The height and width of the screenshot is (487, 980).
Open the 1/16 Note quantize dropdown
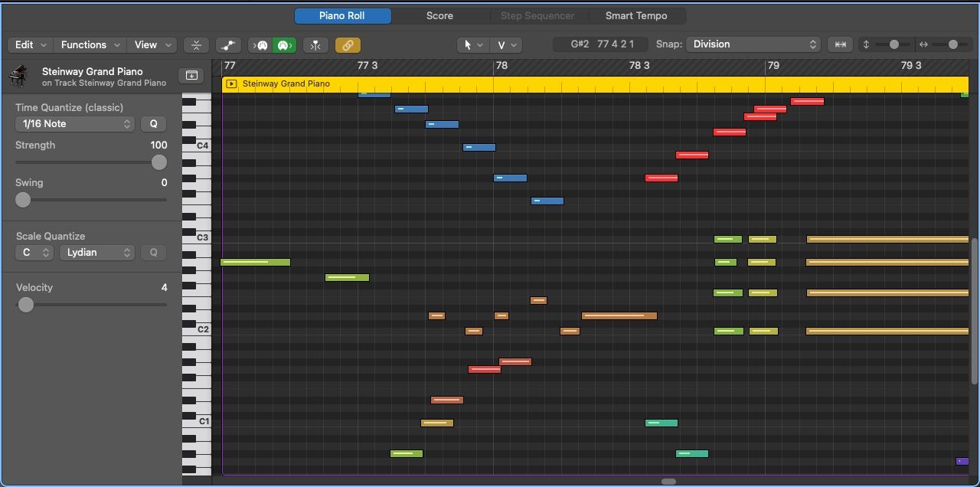click(x=75, y=124)
